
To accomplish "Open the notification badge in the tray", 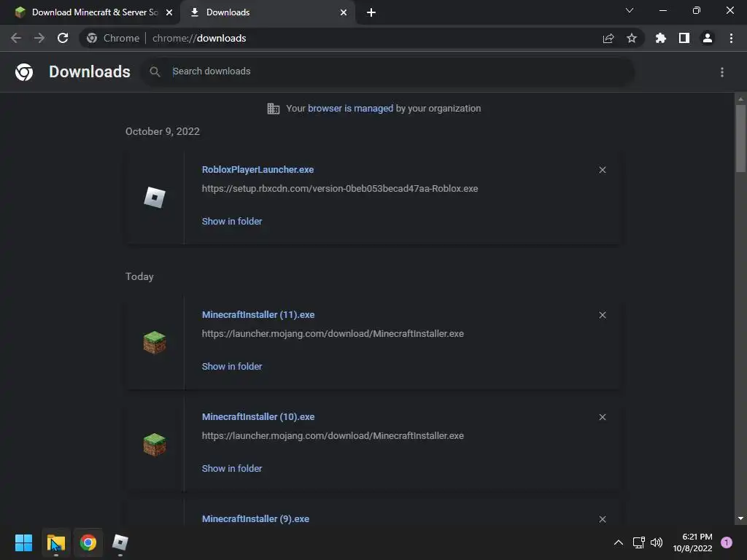I will 727,542.
